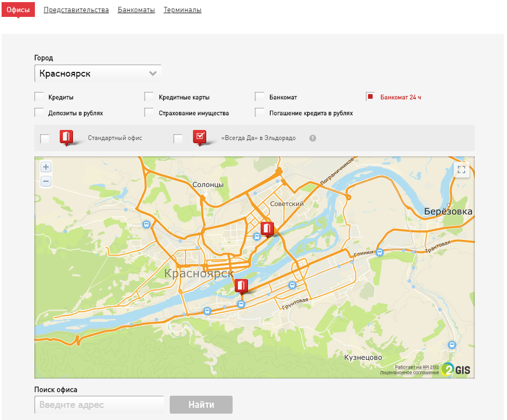507x420 pixels.
Task: Click the office marker near Советский
Action: [267, 229]
